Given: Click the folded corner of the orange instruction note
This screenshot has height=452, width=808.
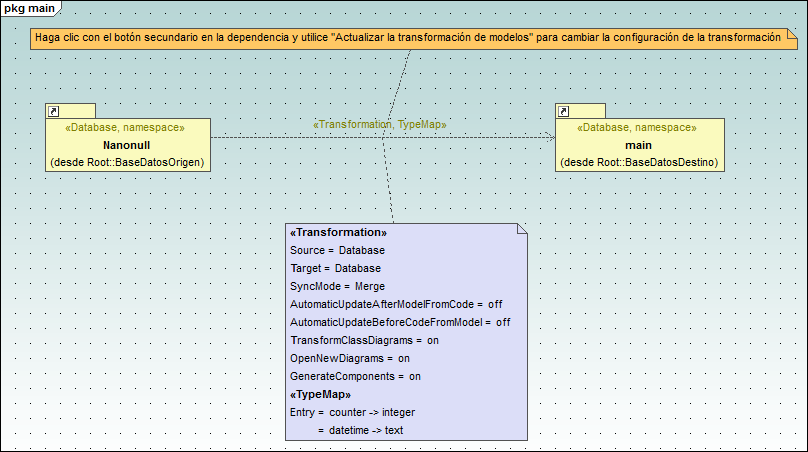Looking at the screenshot, I should coord(791,34).
